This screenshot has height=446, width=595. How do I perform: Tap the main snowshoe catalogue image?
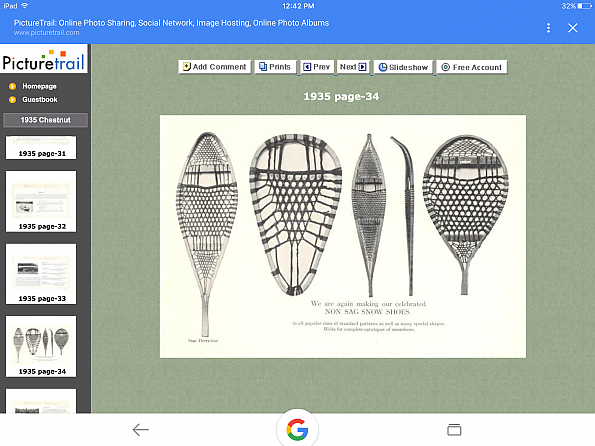pyautogui.click(x=343, y=236)
